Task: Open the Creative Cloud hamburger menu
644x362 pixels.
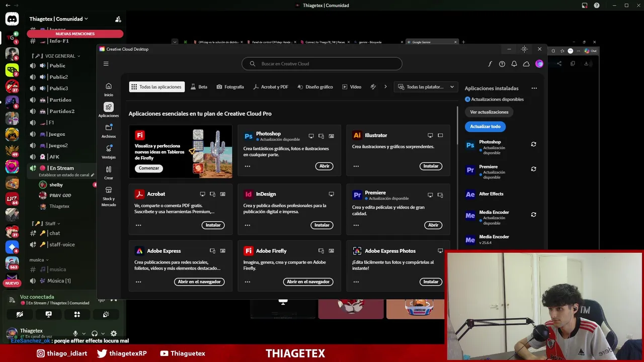Action: pyautogui.click(x=106, y=64)
